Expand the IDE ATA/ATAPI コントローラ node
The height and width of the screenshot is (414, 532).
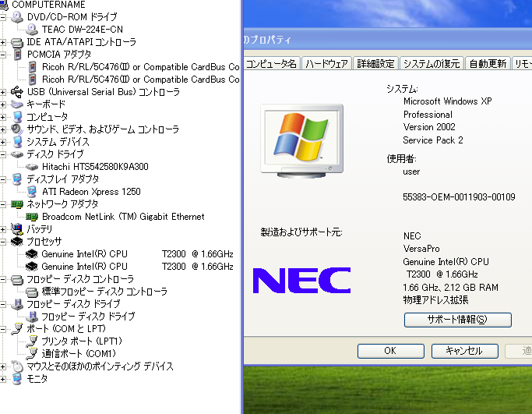[x=2, y=42]
